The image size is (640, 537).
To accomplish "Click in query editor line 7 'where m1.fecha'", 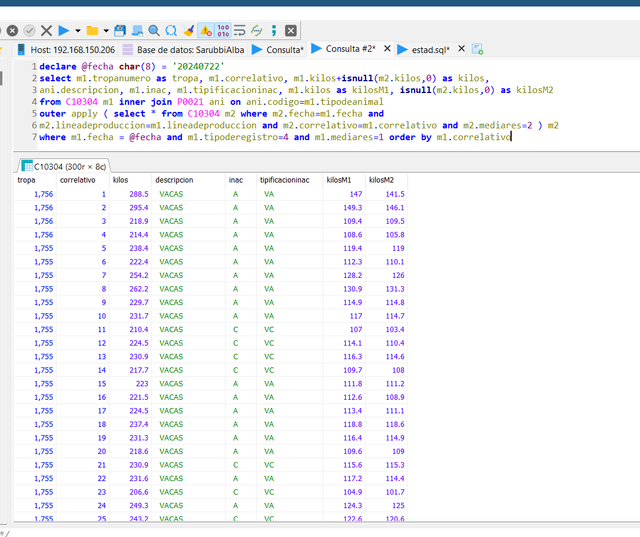I will click(76, 138).
